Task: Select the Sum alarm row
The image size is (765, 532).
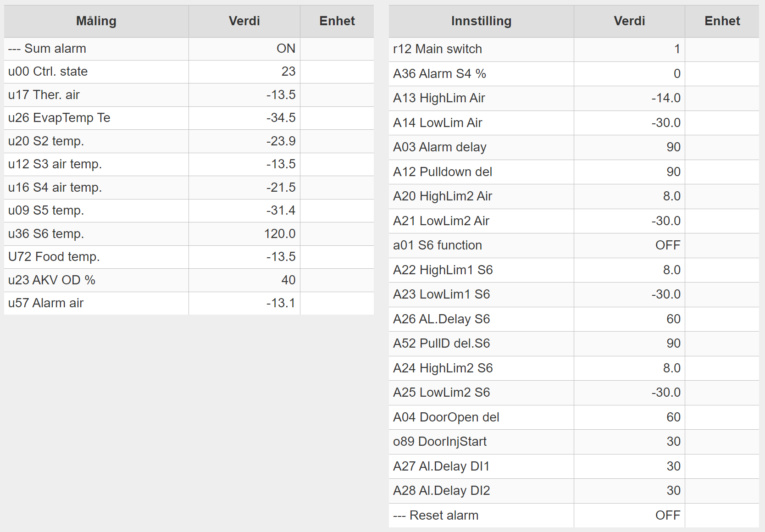Action: pos(188,49)
